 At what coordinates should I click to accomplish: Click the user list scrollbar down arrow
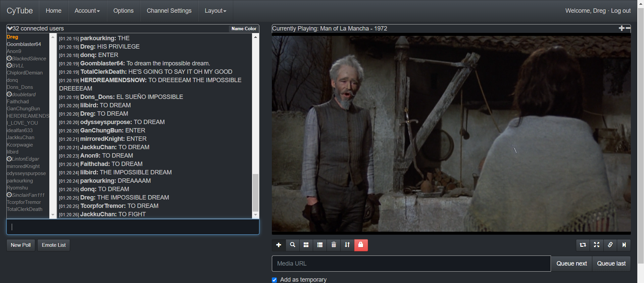pos(53,215)
